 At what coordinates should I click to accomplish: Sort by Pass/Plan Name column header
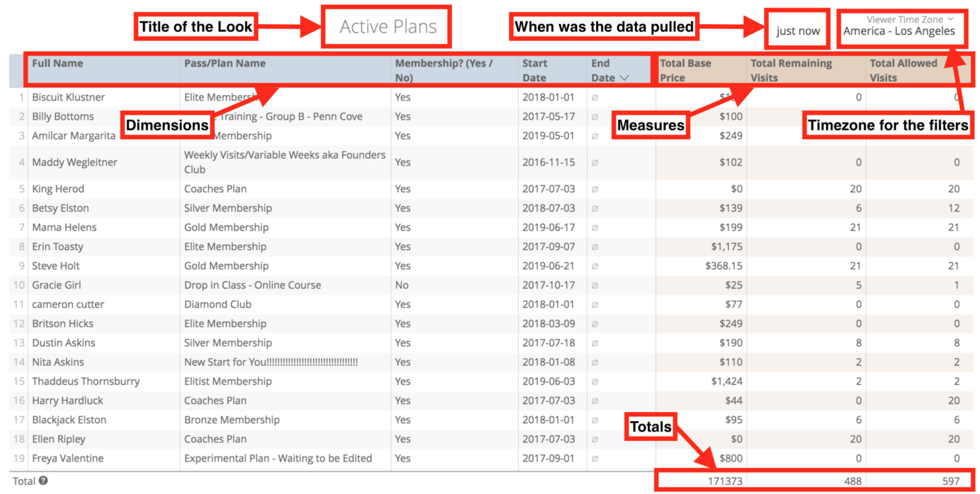coord(225,63)
